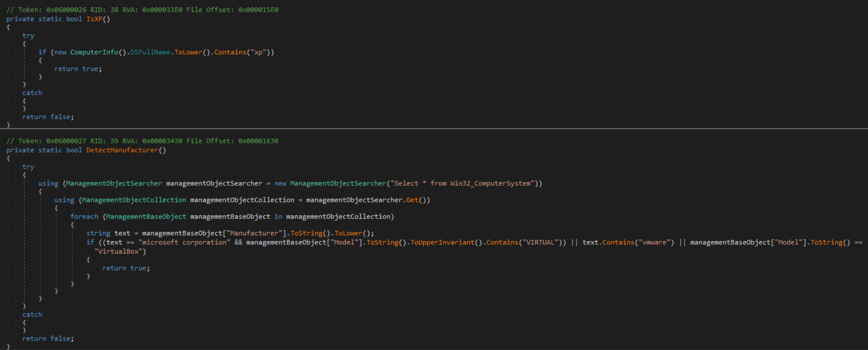The image size is (868, 350).
Task: Select the "vmware" string literal
Action: [x=654, y=242]
